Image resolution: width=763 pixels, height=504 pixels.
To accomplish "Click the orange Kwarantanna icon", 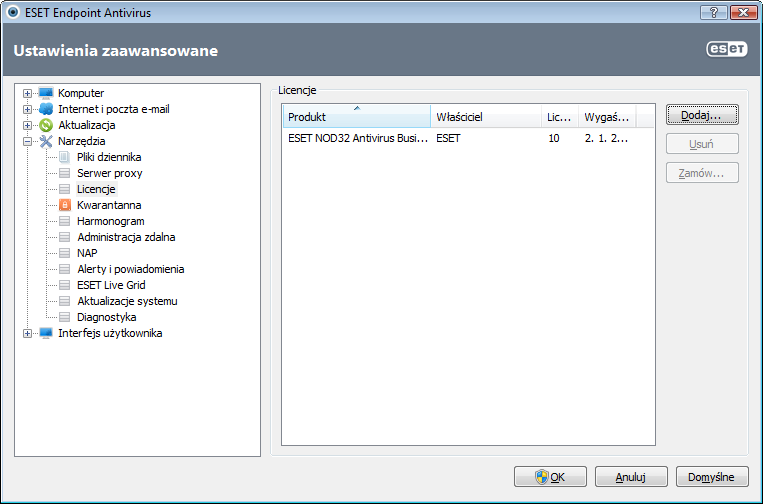I will coord(65,205).
